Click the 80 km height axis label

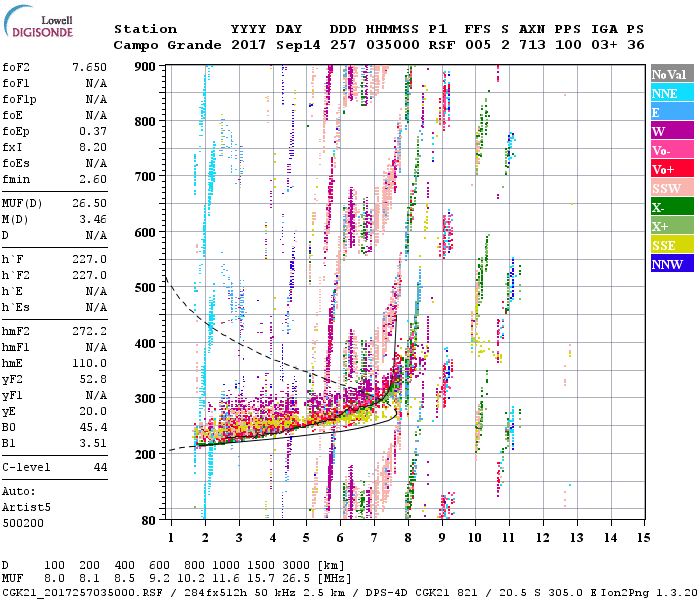coord(149,520)
